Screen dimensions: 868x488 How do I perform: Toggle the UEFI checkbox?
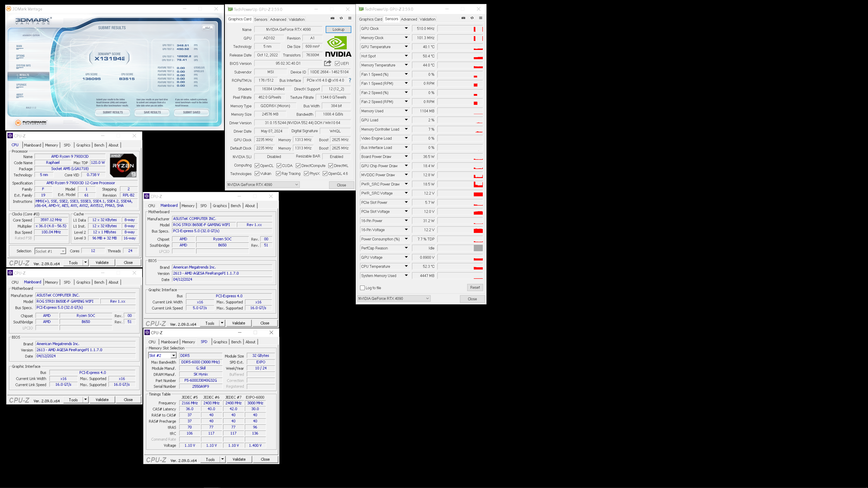pyautogui.click(x=337, y=63)
